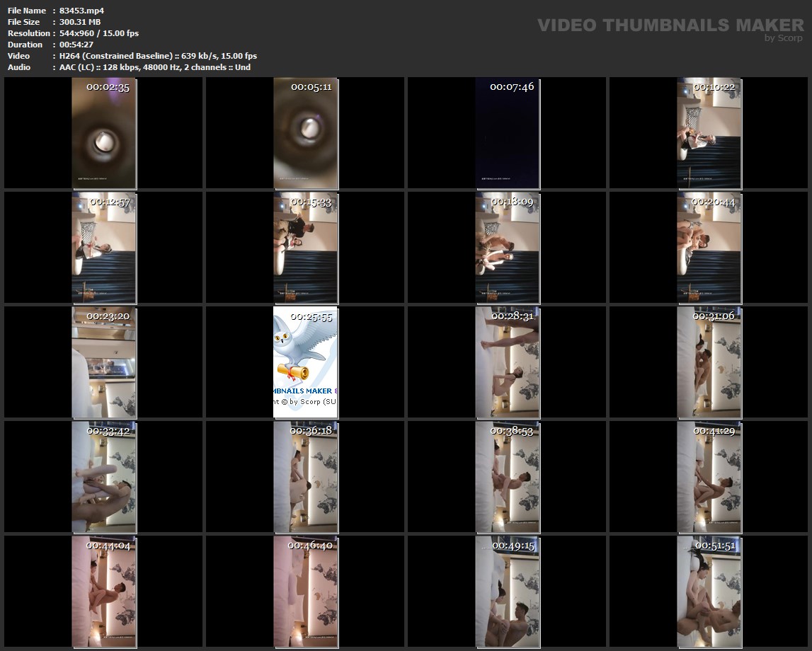Screen dimensions: 812x651
Task: Select the dark frame at 00:07:46
Action: [x=508, y=134]
